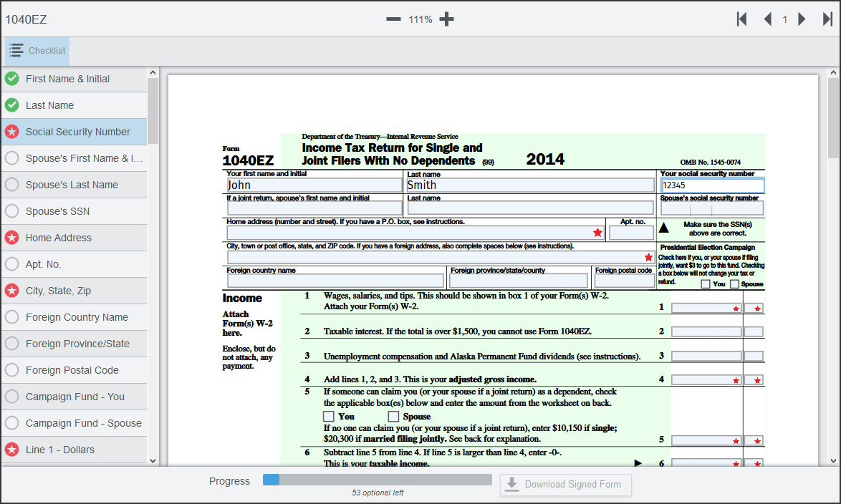
Task: Click the next page arrow icon
Action: pos(802,19)
